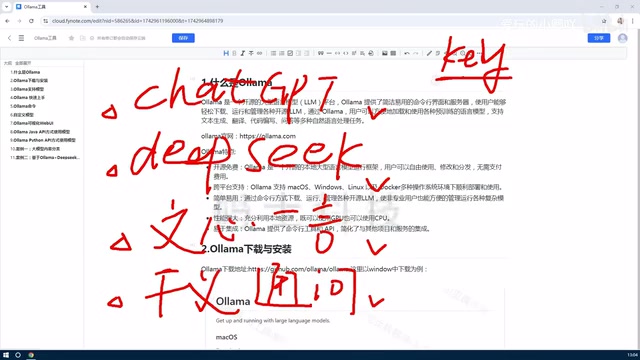Jump to outline item 2.Ollama下载与安装

point(29,80)
